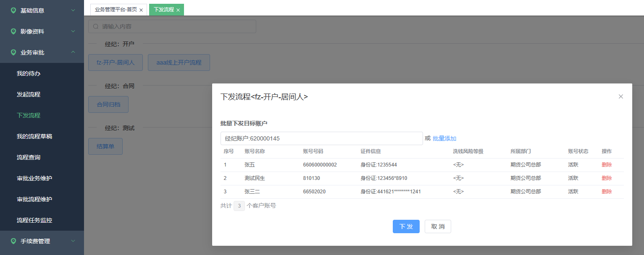Click the 结算单 process button
Viewport: 644px width, 255px height.
105,146
